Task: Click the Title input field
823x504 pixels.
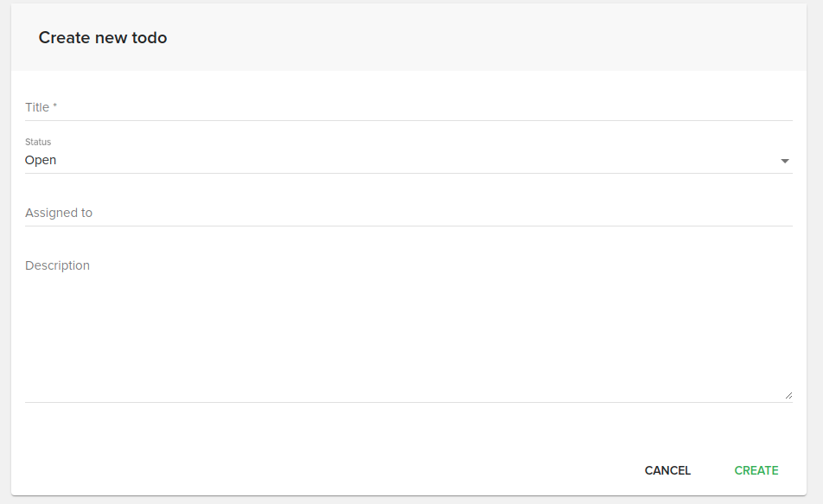Action: [x=408, y=107]
